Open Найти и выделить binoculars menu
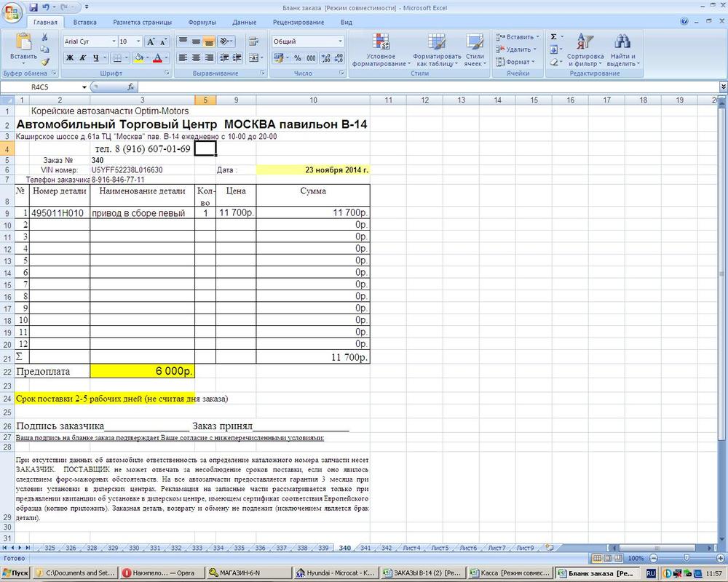The height and width of the screenshot is (582, 728). point(622,50)
